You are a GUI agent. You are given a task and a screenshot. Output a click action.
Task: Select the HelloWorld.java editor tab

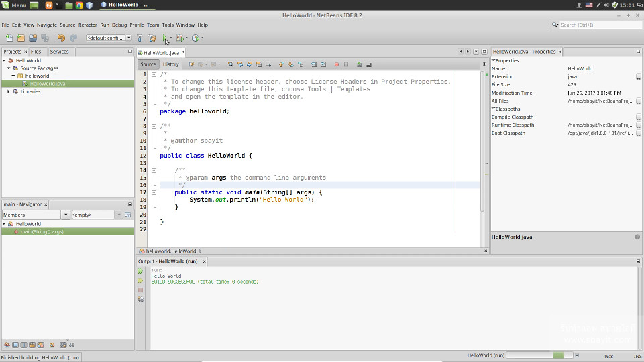(161, 52)
